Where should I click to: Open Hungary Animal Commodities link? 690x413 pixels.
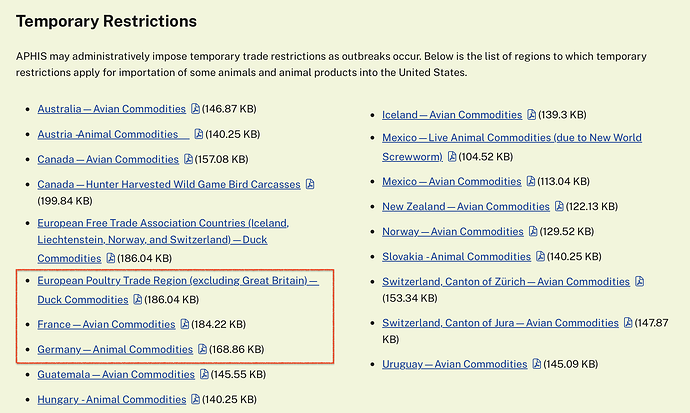click(112, 399)
